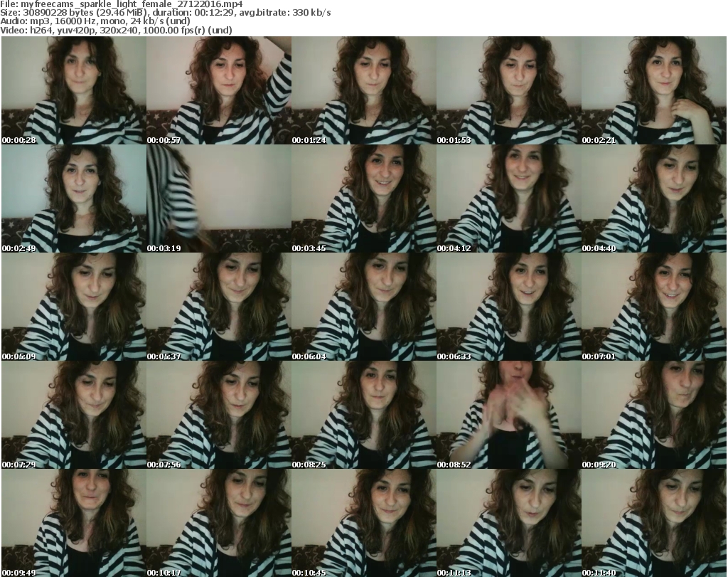This screenshot has width=728, height=577.
Task: Click the thumbnail timestamped 00:00:28
Action: tap(73, 90)
